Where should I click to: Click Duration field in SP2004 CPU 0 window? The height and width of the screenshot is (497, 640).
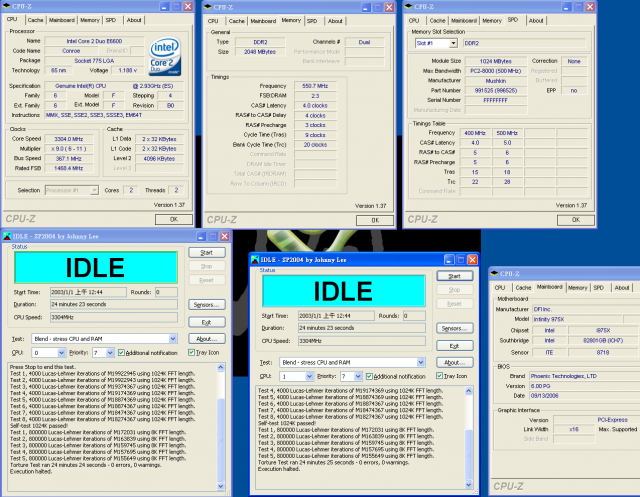point(114,304)
